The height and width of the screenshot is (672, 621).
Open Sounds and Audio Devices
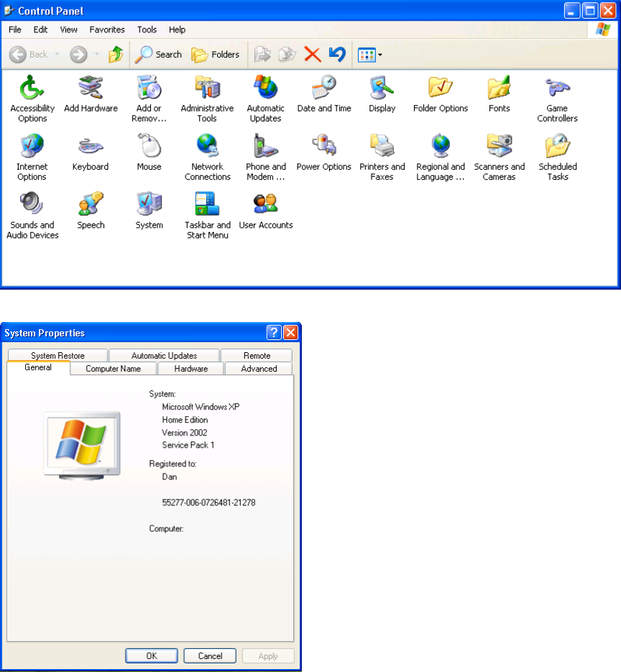click(x=32, y=216)
